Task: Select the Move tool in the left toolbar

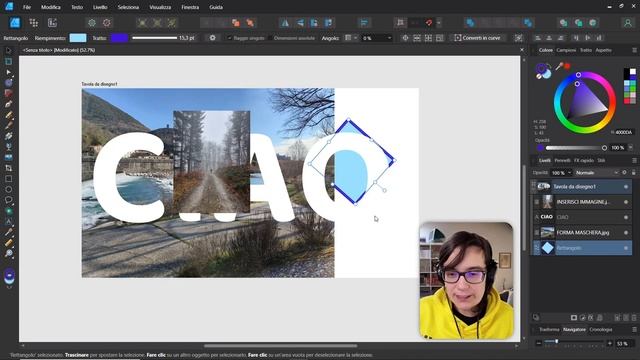Action: pyautogui.click(x=8, y=51)
